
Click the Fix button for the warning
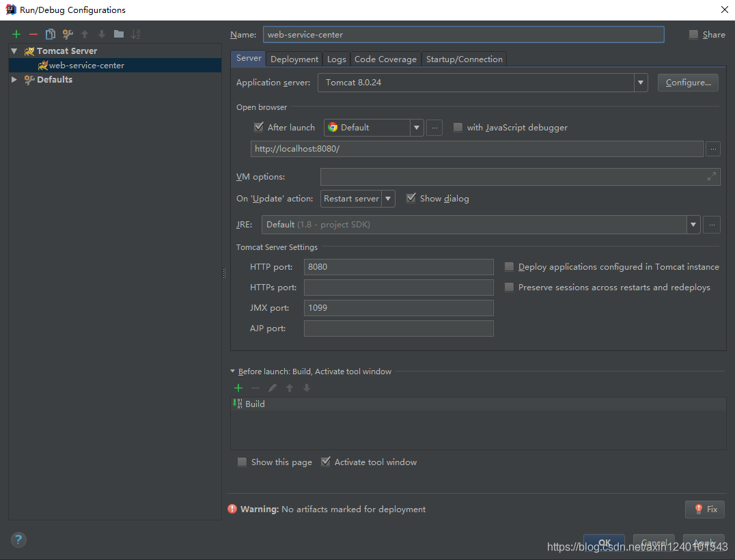click(705, 509)
